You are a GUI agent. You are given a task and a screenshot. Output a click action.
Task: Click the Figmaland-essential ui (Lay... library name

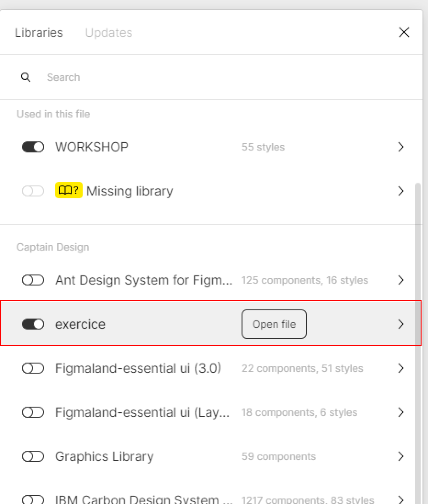(142, 412)
